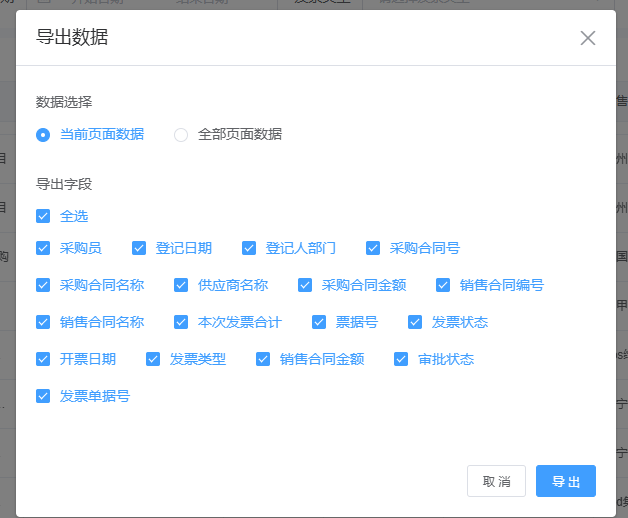Click the blue 导出 button
Screen dimensions: 628x518
click(x=565, y=481)
